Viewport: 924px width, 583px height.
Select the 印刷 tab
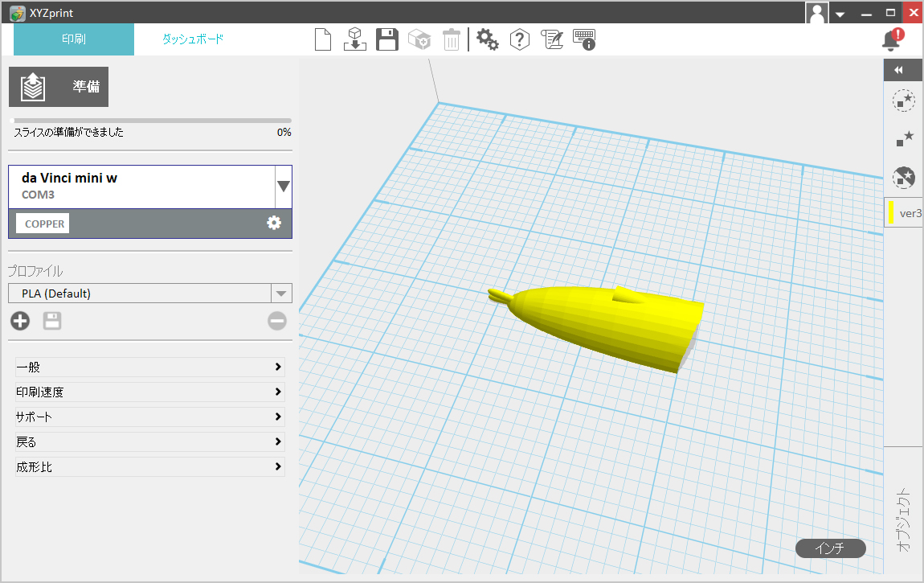[x=74, y=39]
